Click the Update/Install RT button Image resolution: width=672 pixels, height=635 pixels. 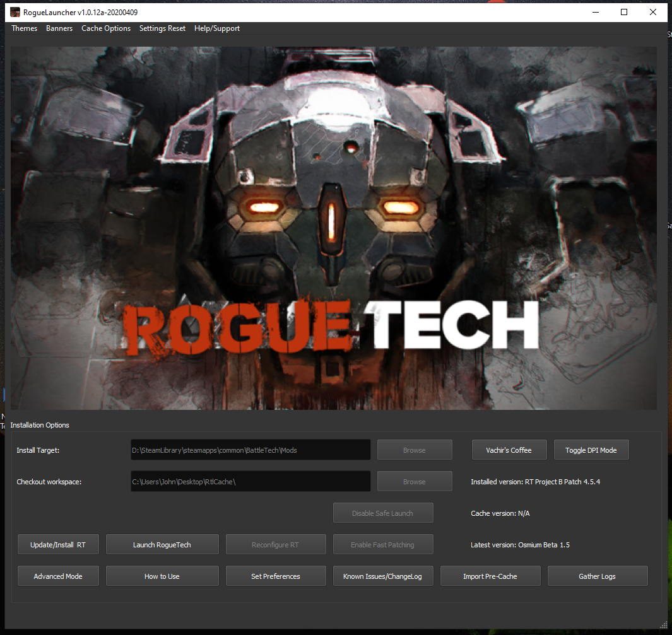pos(58,545)
